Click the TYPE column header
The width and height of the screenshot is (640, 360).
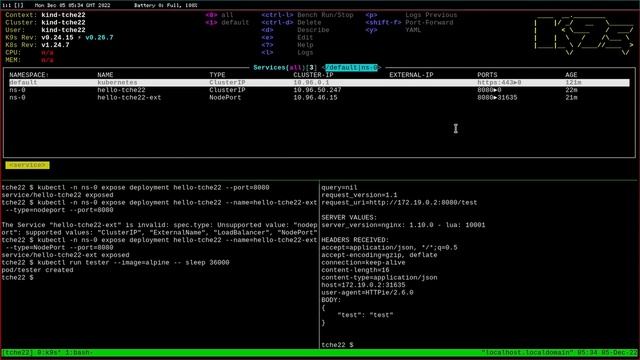217,75
